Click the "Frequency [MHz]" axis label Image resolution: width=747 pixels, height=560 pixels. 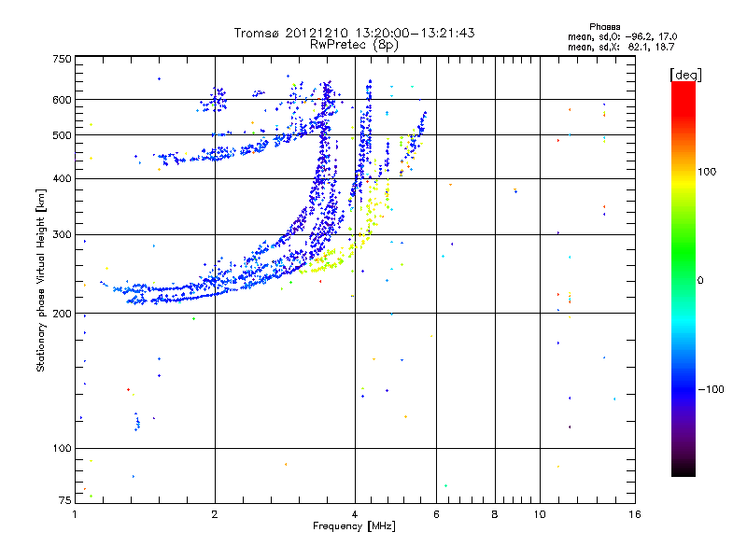(x=354, y=526)
